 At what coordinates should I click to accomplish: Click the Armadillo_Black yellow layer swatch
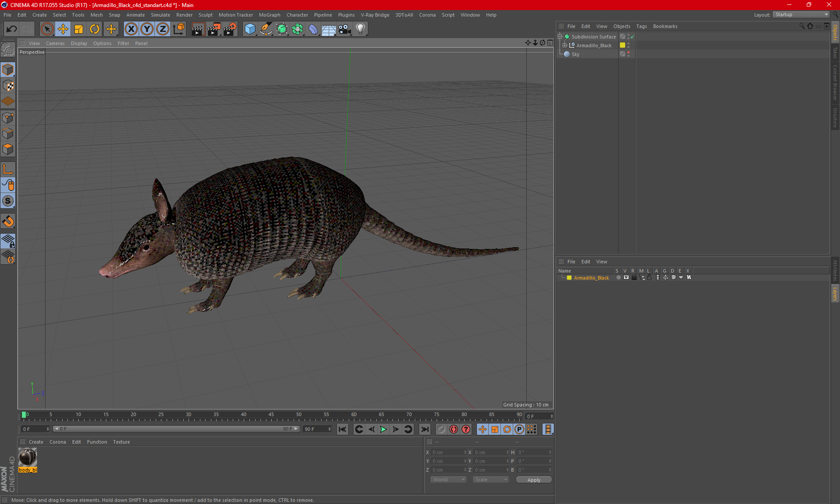click(622, 45)
